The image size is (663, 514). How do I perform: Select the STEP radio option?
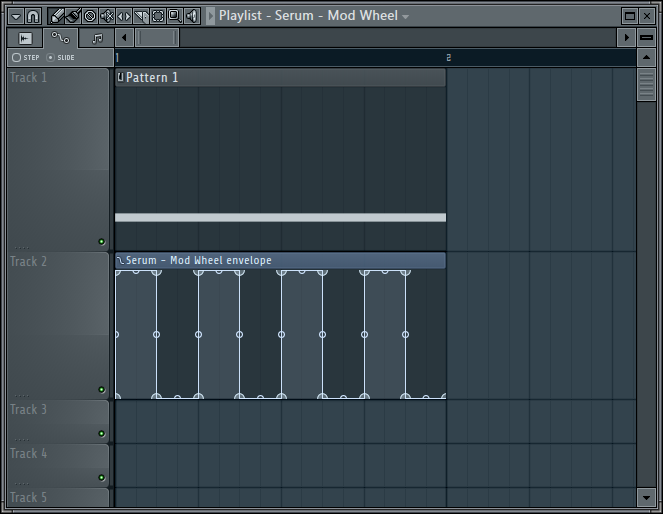click(x=25, y=57)
